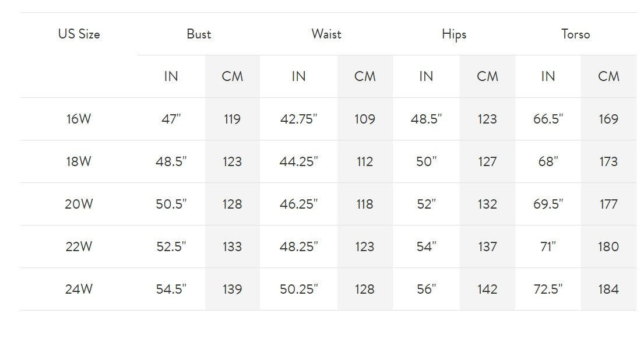The image size is (644, 338).
Task: Click the Waist column header
Action: (326, 34)
